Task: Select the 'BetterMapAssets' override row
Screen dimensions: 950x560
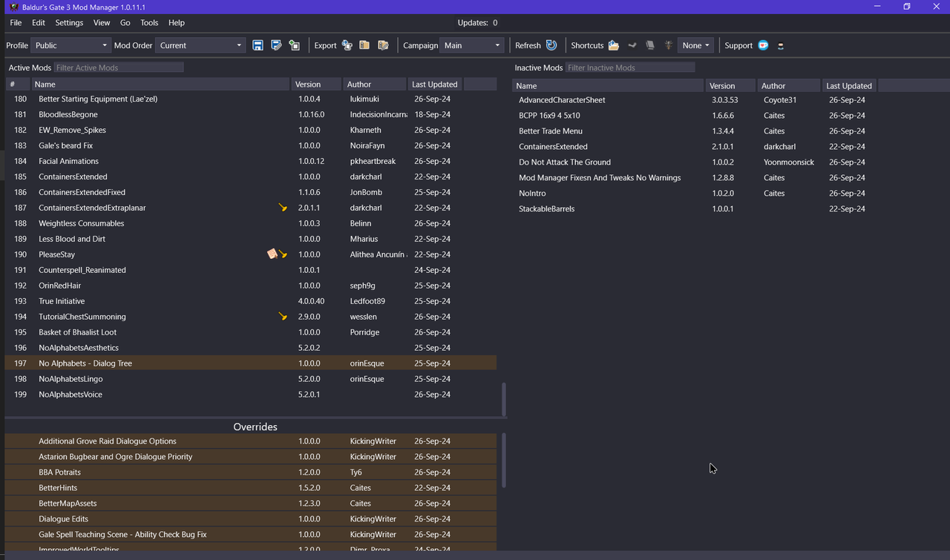Action: tap(251, 504)
